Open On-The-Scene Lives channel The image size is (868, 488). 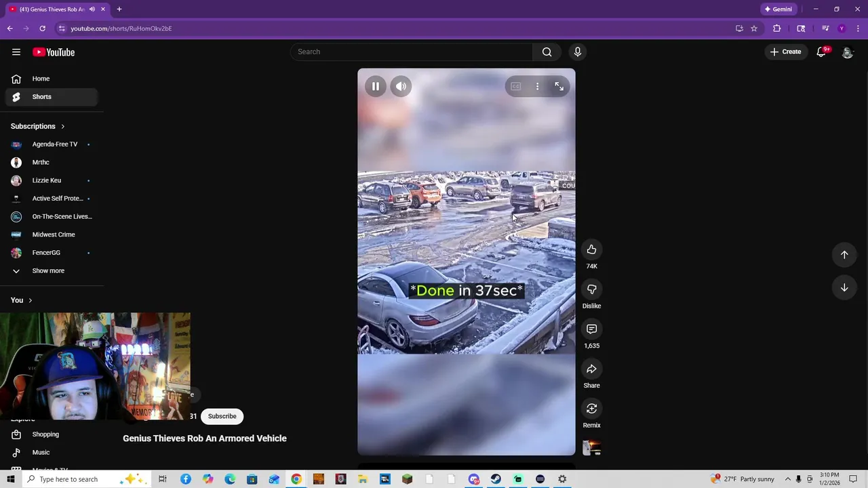[52, 217]
